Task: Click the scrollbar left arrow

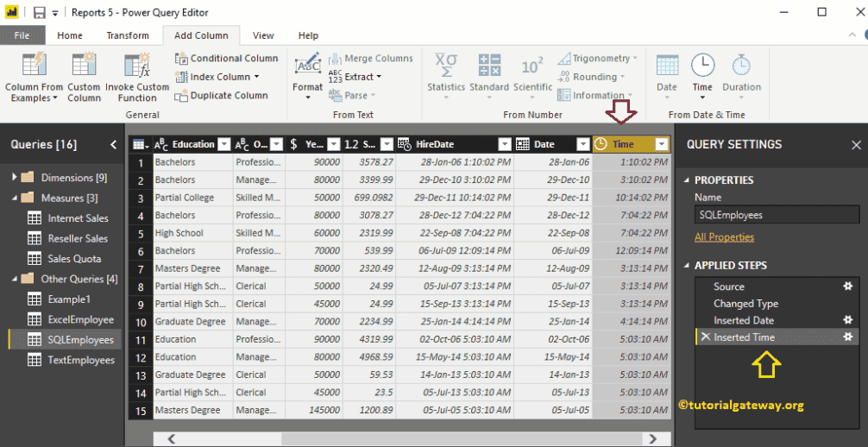Action: pyautogui.click(x=172, y=438)
